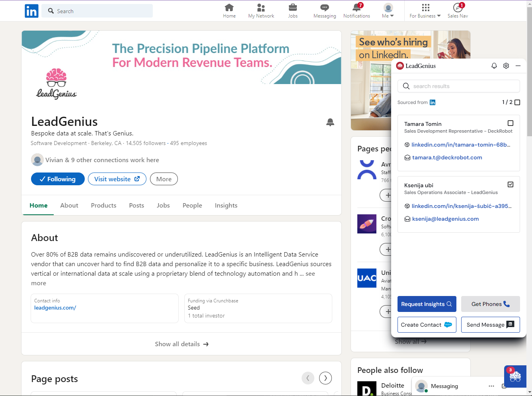Screen dimensions: 532x396
Task: Click the connection avatar beside Vivian
Action: 37,160
